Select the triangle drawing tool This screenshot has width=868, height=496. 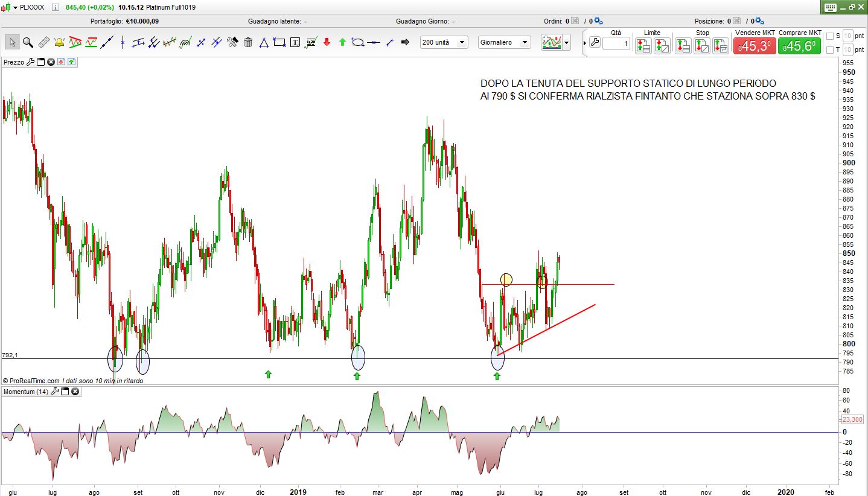(264, 42)
